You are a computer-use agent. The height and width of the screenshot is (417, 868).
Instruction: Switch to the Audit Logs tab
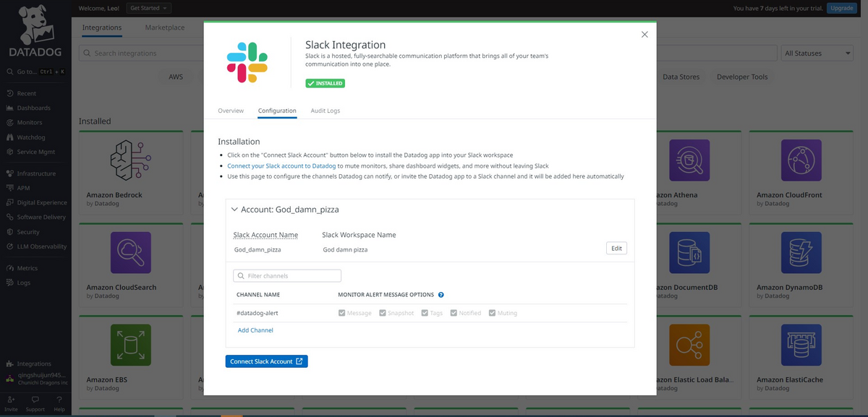325,111
